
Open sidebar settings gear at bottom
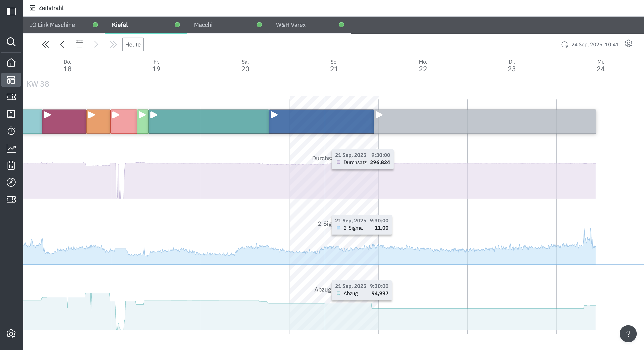11,334
